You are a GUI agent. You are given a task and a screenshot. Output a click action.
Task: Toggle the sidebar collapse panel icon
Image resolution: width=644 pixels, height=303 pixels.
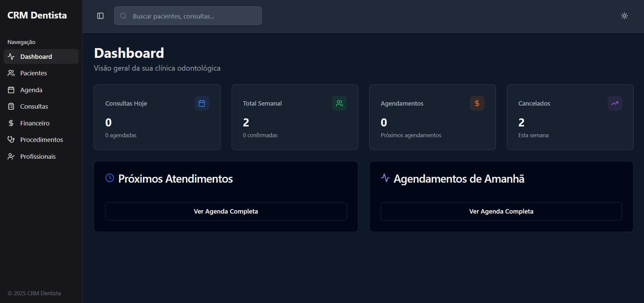100,15
